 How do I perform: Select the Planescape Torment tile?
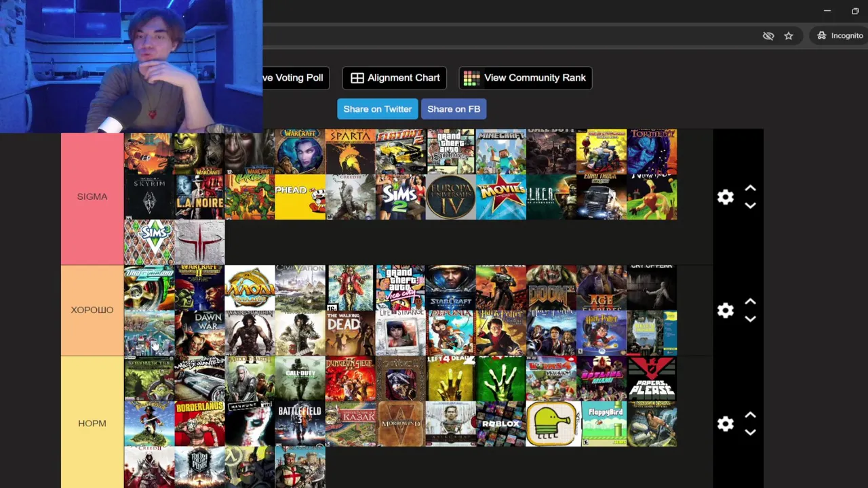(652, 152)
